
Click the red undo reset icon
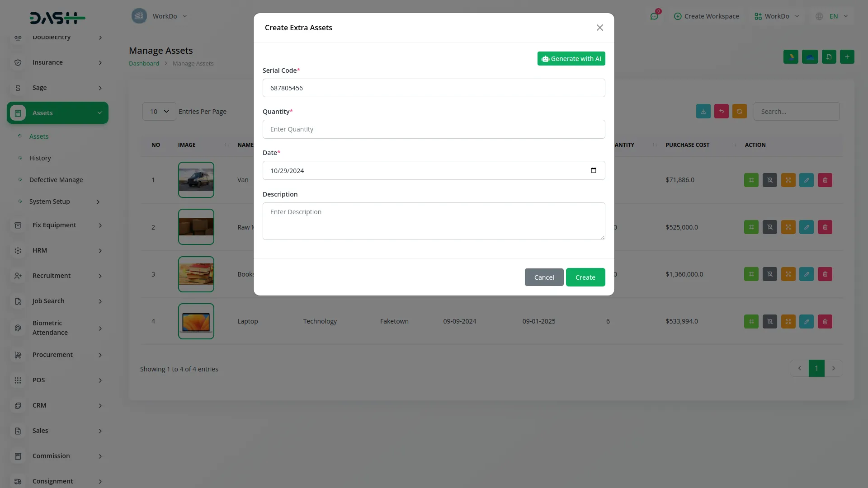click(721, 111)
